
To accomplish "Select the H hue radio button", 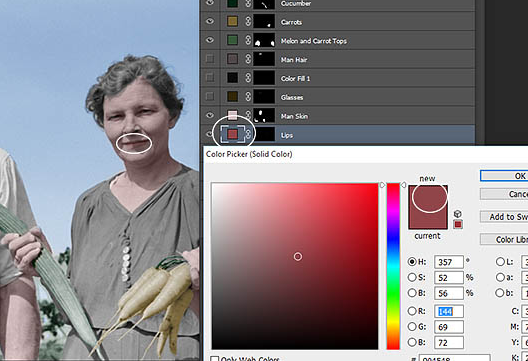I will pos(412,261).
